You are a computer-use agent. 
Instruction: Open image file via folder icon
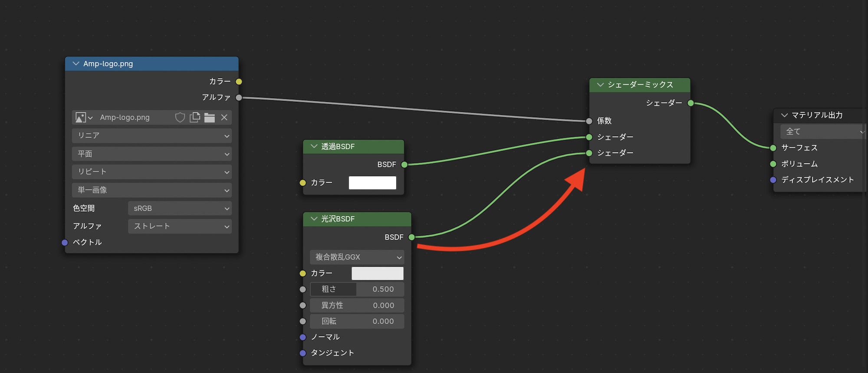click(210, 118)
